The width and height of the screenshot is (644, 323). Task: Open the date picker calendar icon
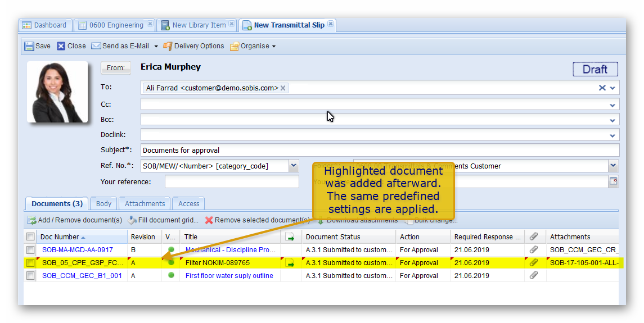[x=613, y=181]
